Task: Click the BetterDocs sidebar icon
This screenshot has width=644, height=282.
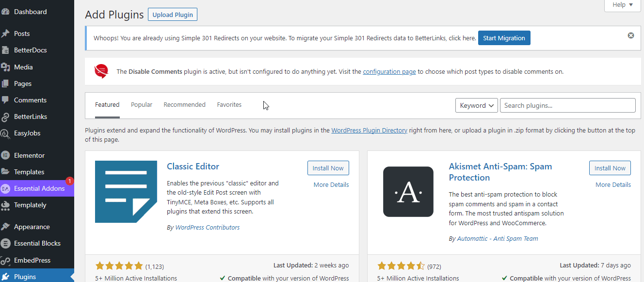Action: pos(5,50)
